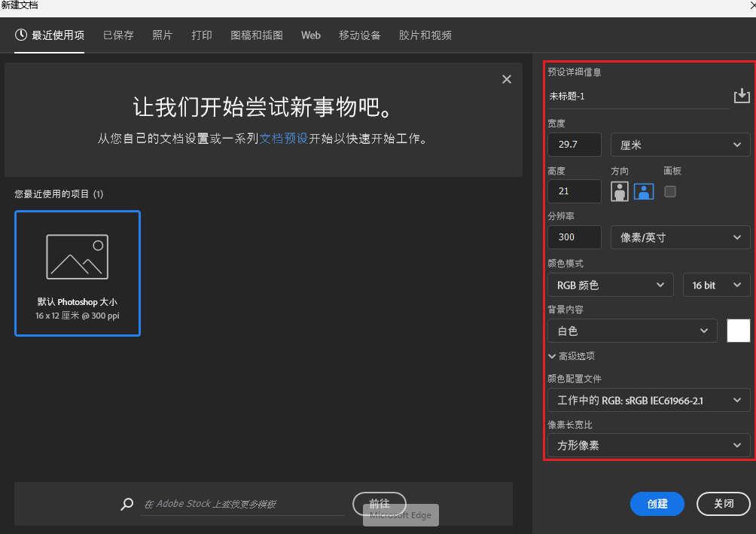Click the 创建 button
The height and width of the screenshot is (534, 756).
point(657,504)
